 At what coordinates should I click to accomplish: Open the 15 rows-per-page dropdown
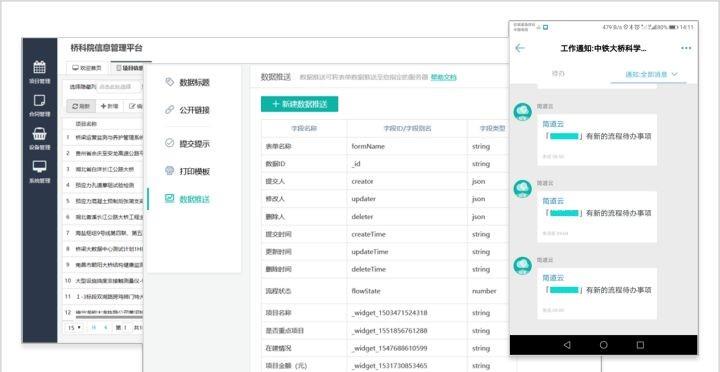coord(74,328)
